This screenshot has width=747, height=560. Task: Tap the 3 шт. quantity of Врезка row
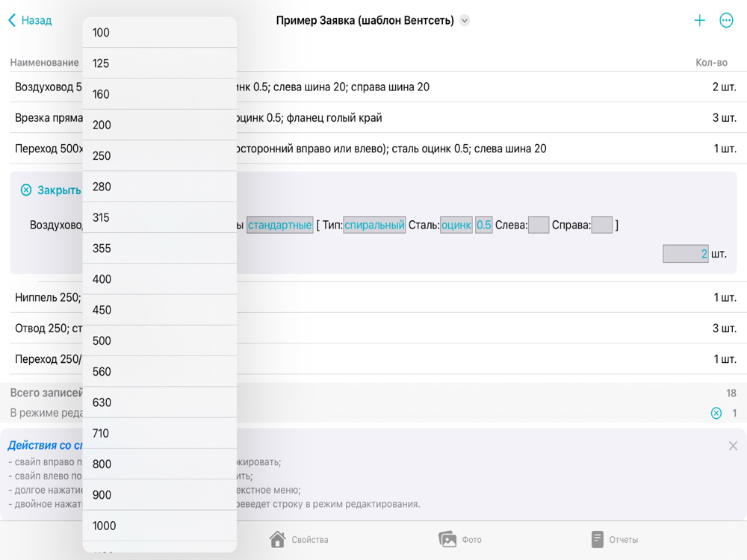click(724, 118)
